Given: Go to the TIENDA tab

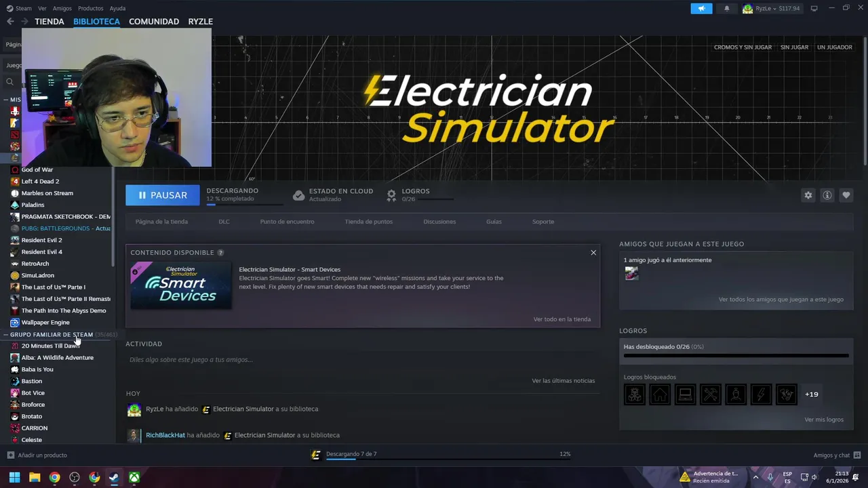Looking at the screenshot, I should click(50, 22).
